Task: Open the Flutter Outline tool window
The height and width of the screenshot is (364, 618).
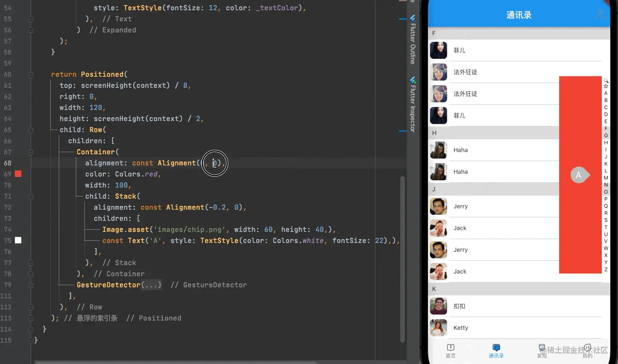Action: pos(413,40)
